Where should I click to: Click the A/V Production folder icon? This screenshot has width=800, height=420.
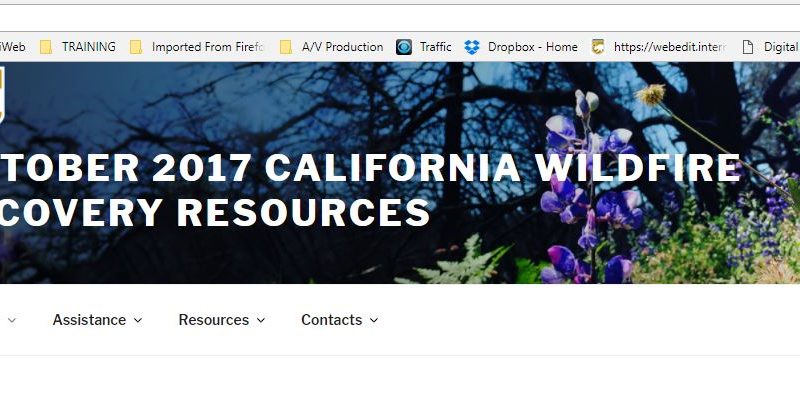(286, 47)
